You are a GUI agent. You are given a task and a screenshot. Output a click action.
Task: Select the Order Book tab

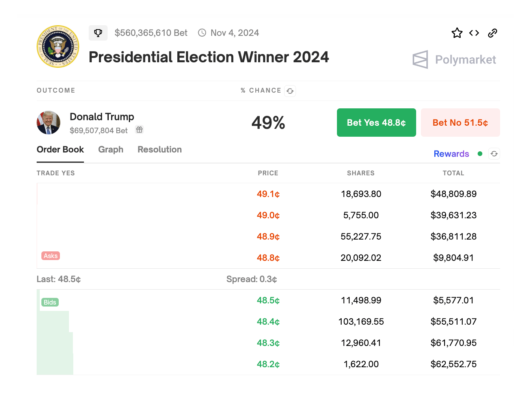click(x=60, y=150)
